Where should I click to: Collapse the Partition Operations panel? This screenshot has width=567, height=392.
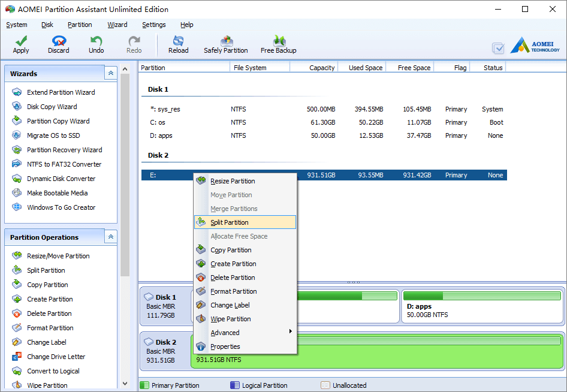tap(111, 237)
